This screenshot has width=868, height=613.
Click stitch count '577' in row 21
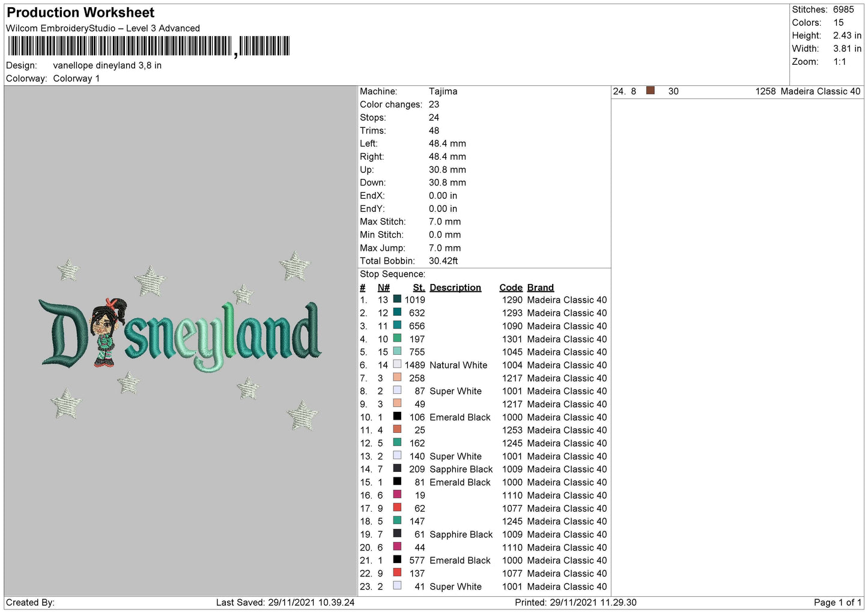pos(417,560)
